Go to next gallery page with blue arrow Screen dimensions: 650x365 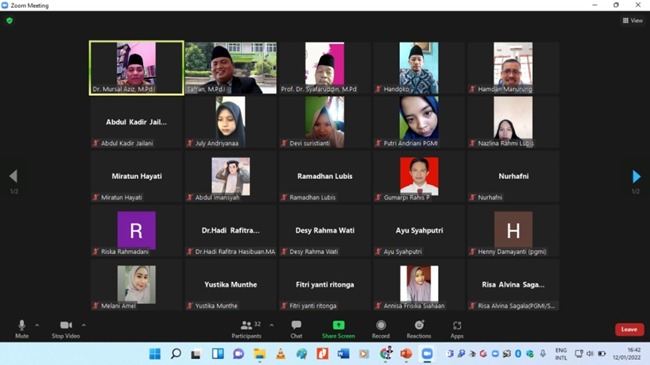click(x=636, y=176)
